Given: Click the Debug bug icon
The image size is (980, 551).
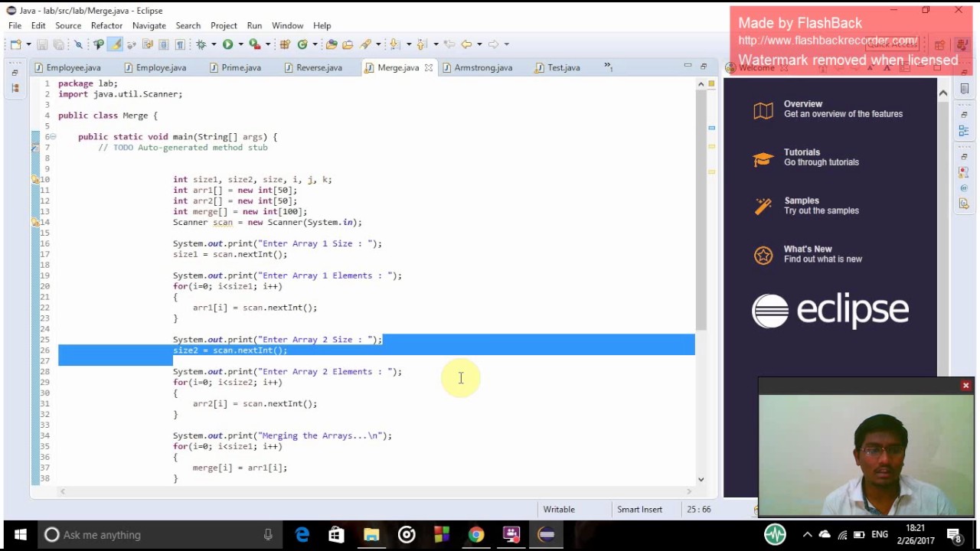Looking at the screenshot, I should 201,44.
